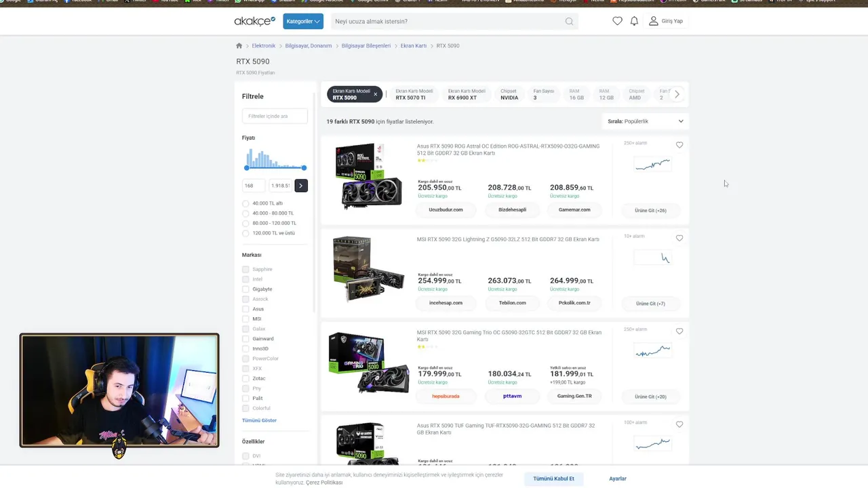Favorite the Asus TUF Gaming RTX 5090
The width and height of the screenshot is (868, 488).
(679, 424)
